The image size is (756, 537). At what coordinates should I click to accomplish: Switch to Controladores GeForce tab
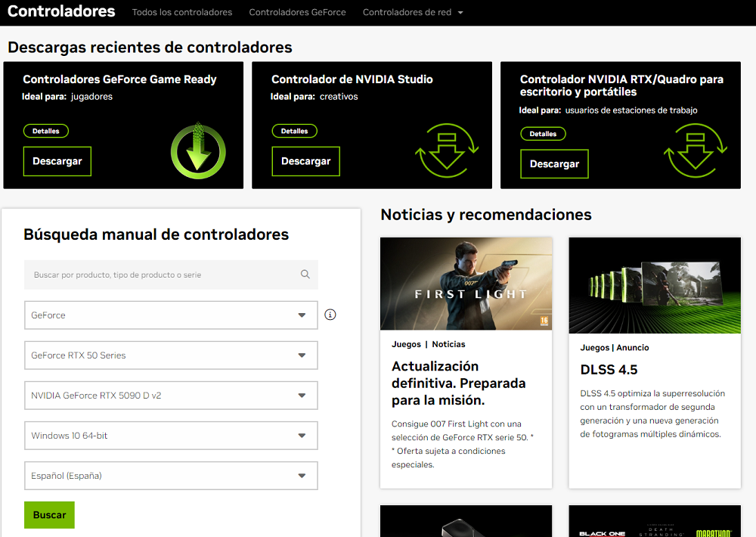click(297, 12)
